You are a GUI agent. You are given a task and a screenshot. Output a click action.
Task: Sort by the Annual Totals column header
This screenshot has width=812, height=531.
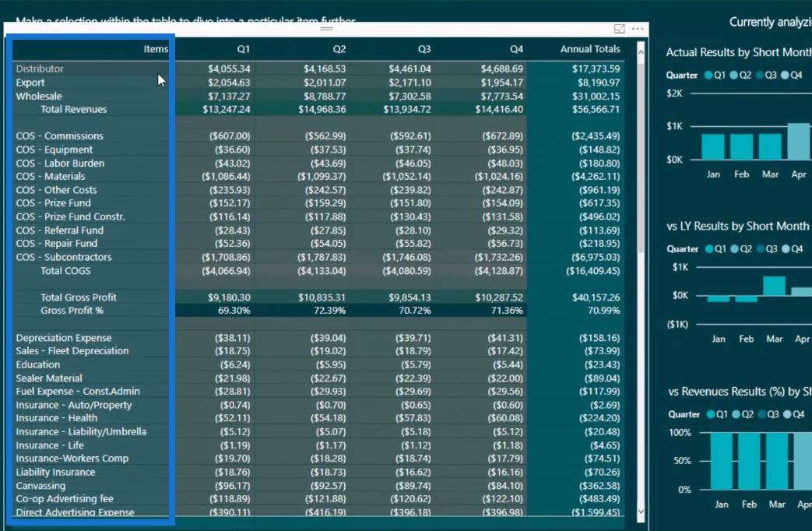[x=590, y=49]
